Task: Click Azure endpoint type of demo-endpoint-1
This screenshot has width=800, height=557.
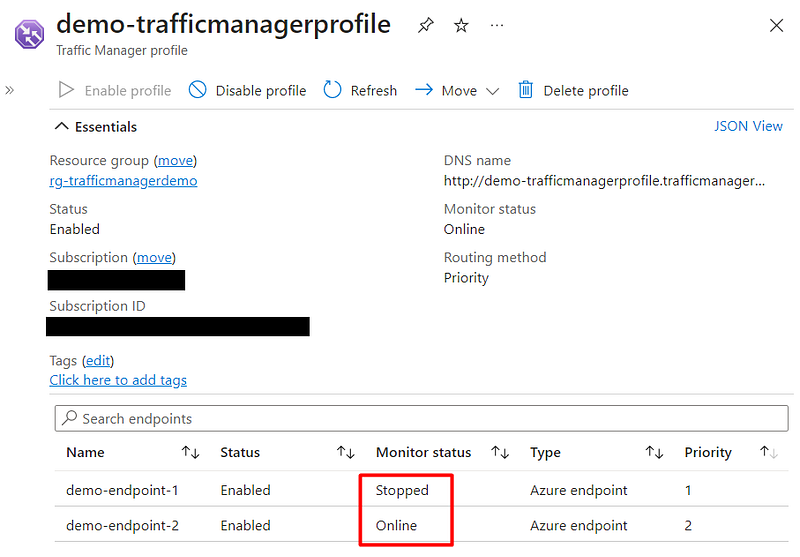Action: pos(579,490)
